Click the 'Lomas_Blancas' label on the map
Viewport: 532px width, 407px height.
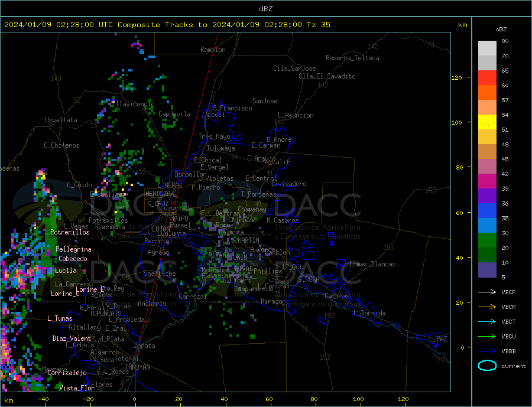pos(372,264)
